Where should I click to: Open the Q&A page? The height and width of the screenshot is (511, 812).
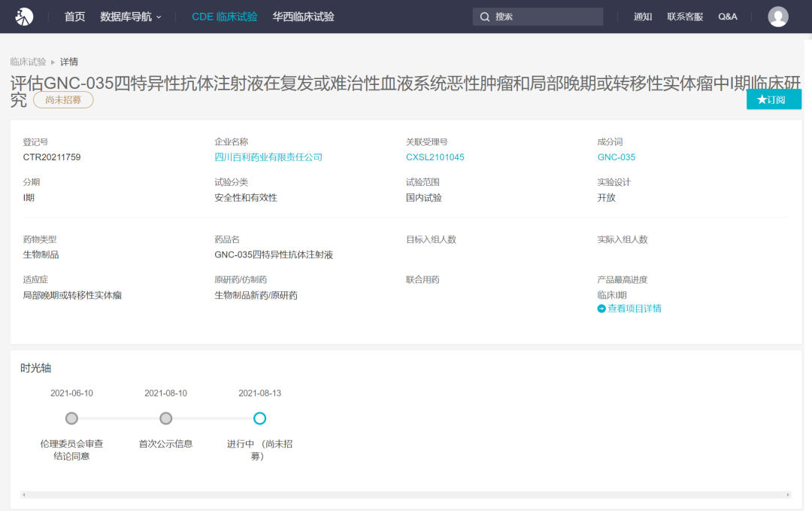728,17
